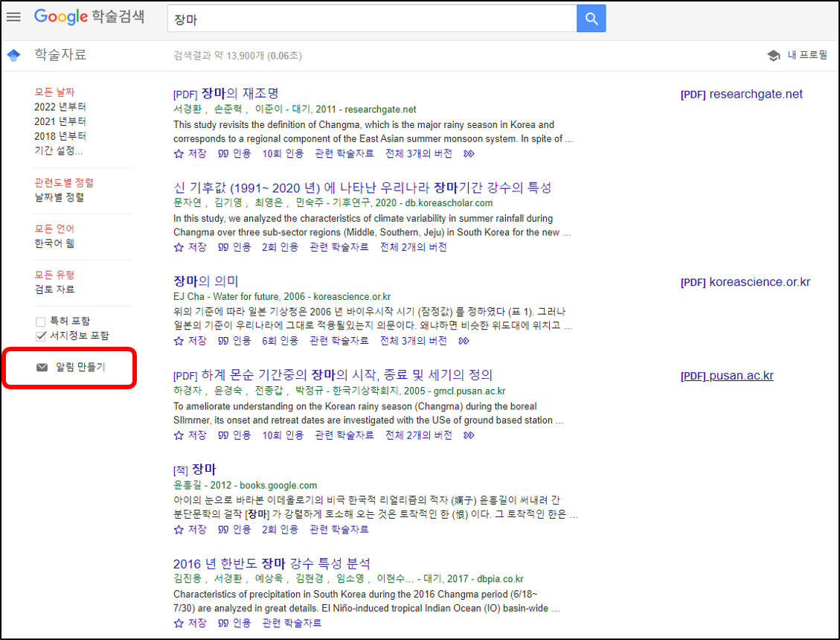
Task: Click save star for 신 기후값 result
Action: [179, 247]
